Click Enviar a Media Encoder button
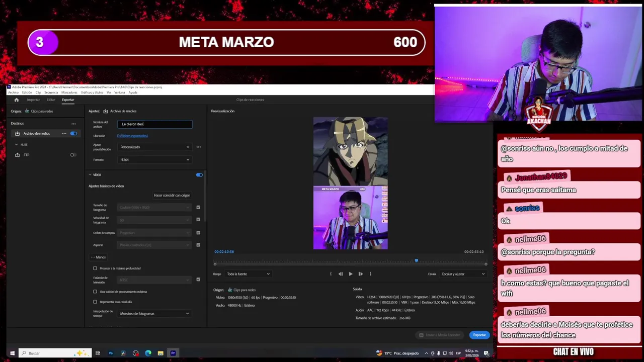Viewport: 644px width, 362px height. (x=440, y=335)
